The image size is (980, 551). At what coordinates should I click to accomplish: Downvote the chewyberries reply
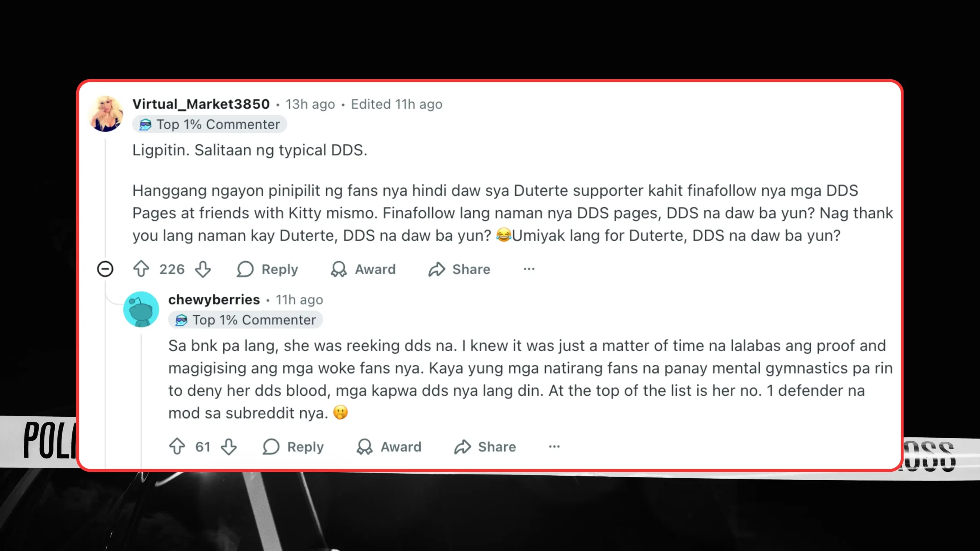tap(229, 447)
